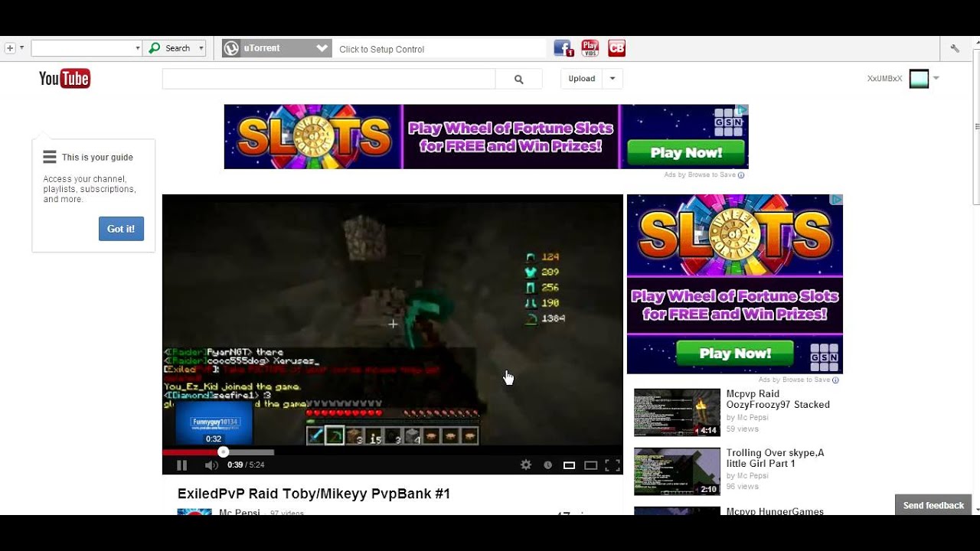Open the XxUMBxX account name link
Viewport: 980px width, 551px height.
(x=884, y=79)
